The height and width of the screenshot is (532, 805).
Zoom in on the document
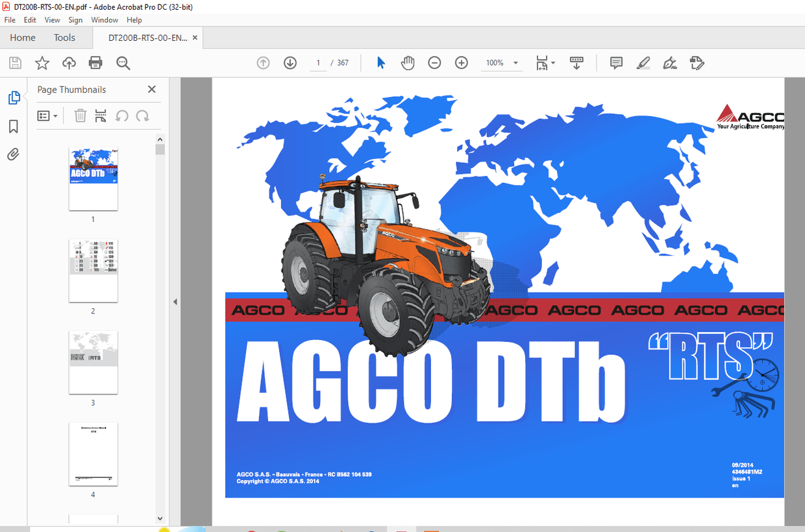click(461, 62)
